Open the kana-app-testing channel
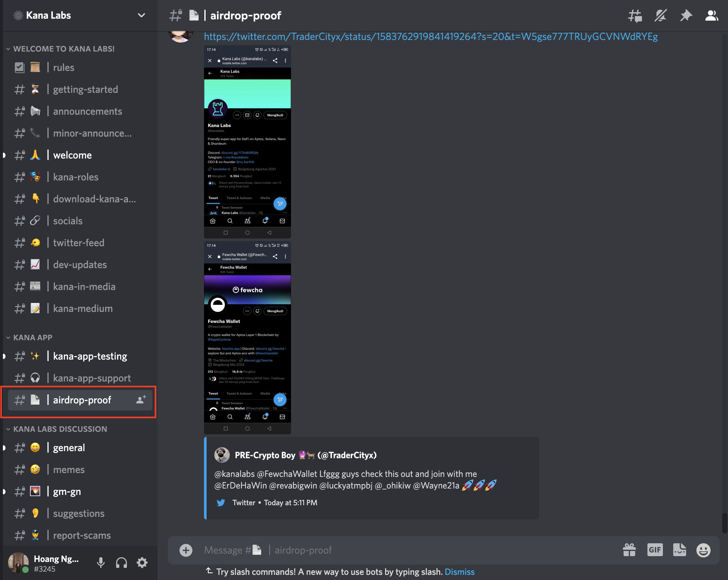The image size is (728, 580). 80,356
